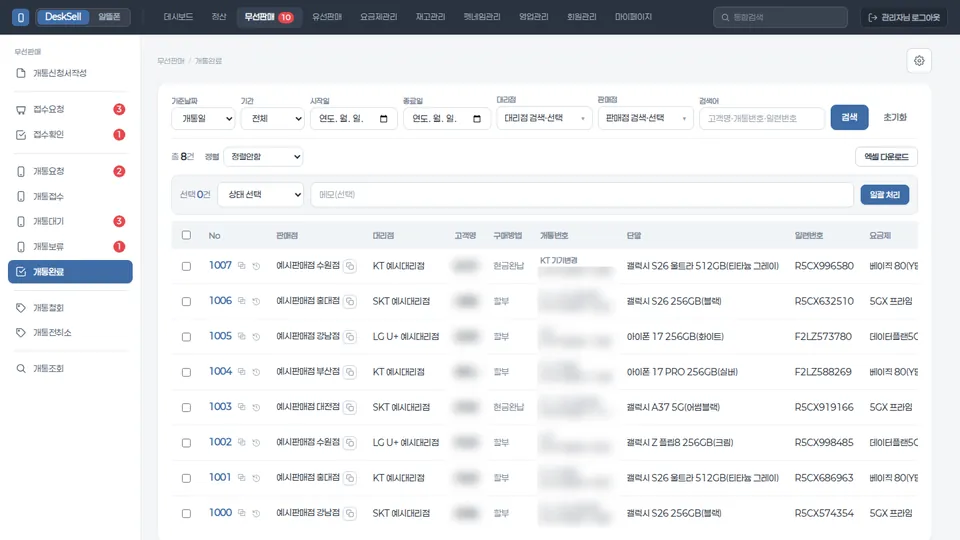
Task: Open the 기간 전체 dropdown
Action: (x=272, y=118)
